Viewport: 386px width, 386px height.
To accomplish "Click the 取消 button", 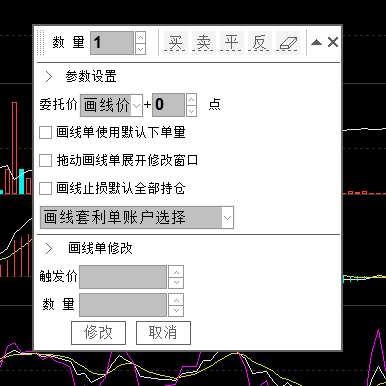I will click(x=163, y=333).
